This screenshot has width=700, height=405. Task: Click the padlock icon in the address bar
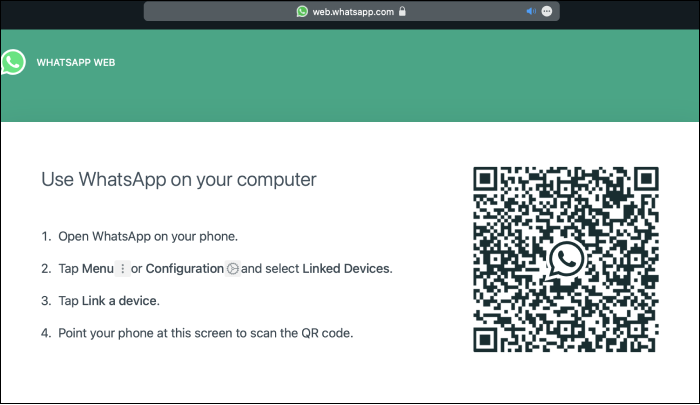(402, 11)
